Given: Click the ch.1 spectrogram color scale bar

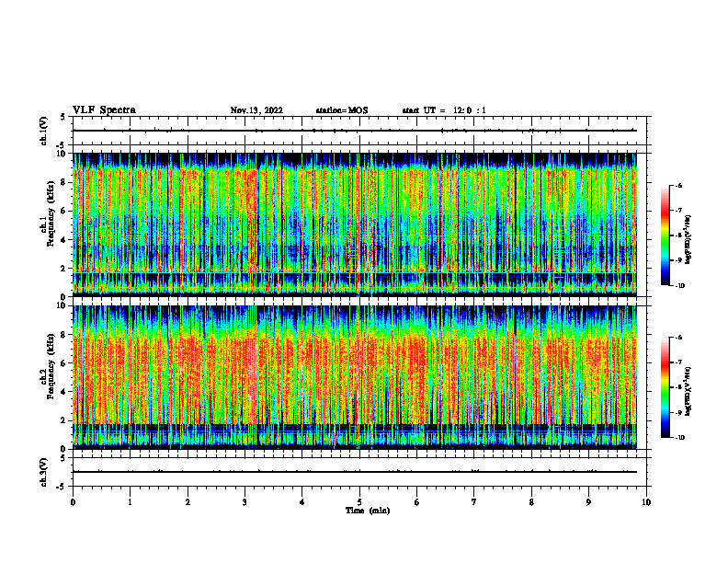Looking at the screenshot, I should 665,236.
